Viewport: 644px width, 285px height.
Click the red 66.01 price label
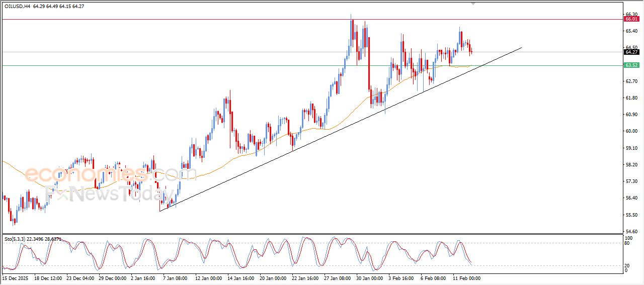[x=631, y=19]
